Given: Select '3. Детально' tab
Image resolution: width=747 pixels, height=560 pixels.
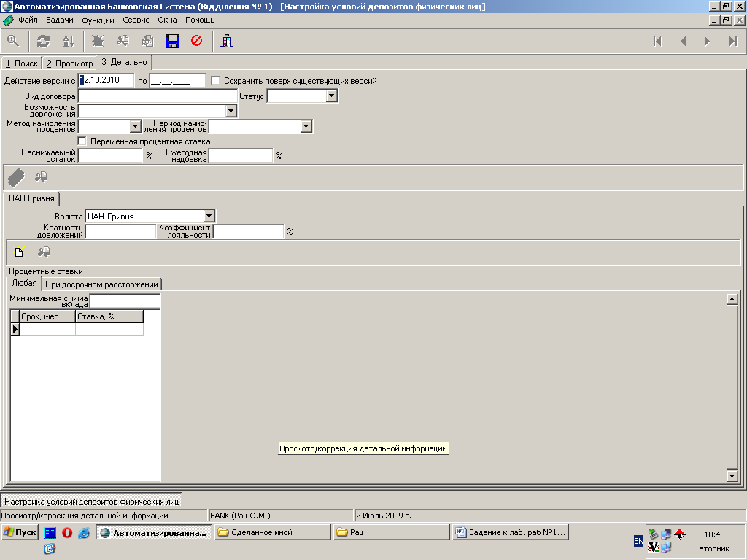Looking at the screenshot, I should (x=124, y=63).
